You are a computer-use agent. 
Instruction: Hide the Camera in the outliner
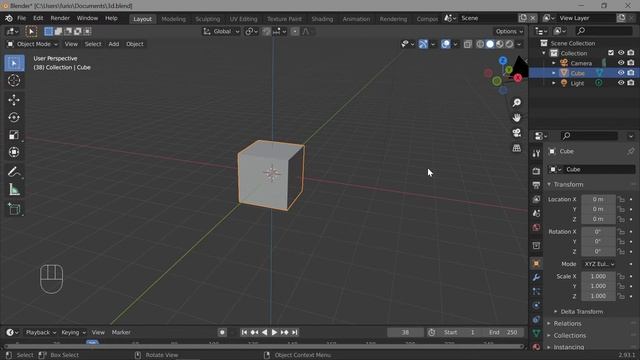[x=621, y=63]
